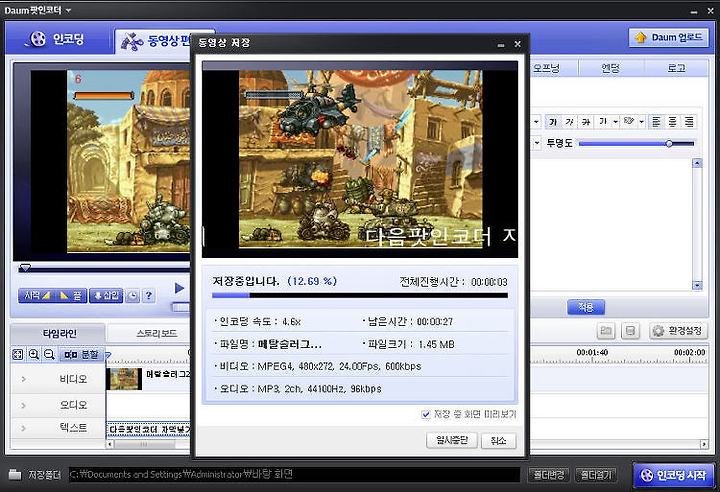The height and width of the screenshot is (492, 720).
Task: Zoom out on the timeline
Action: tap(49, 354)
